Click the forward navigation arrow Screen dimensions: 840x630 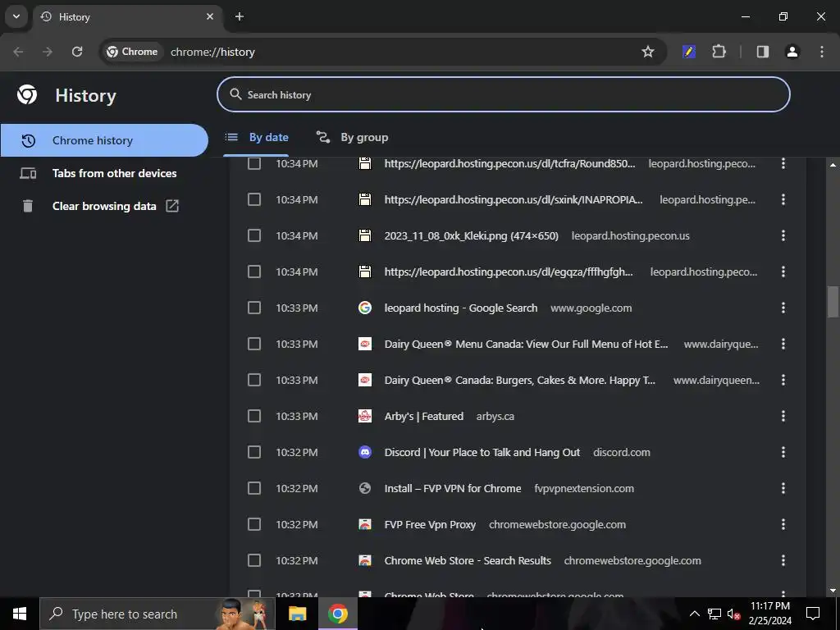(x=48, y=52)
